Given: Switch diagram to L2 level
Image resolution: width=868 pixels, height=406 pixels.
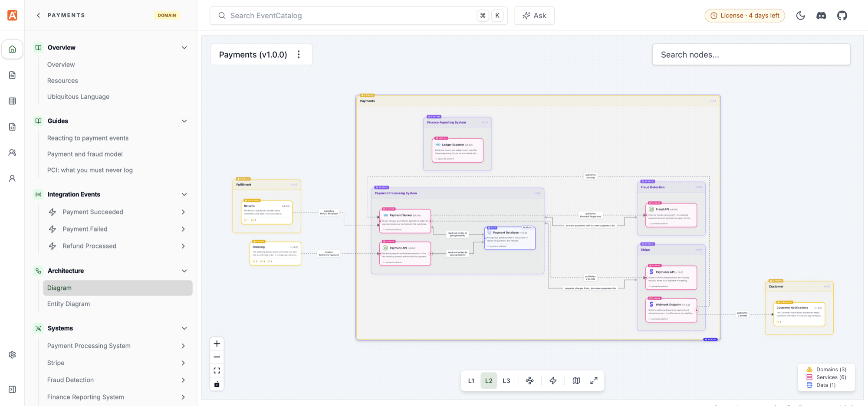Looking at the screenshot, I should point(489,381).
